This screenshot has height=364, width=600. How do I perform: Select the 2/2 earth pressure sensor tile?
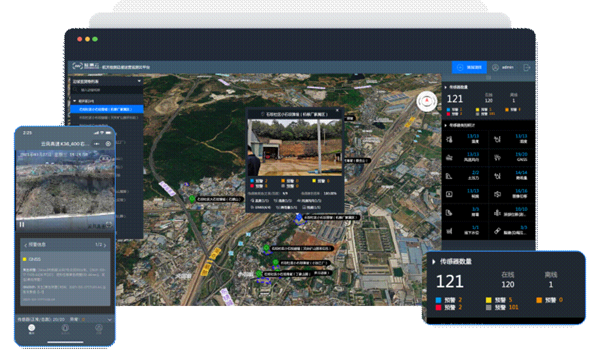(x=465, y=175)
